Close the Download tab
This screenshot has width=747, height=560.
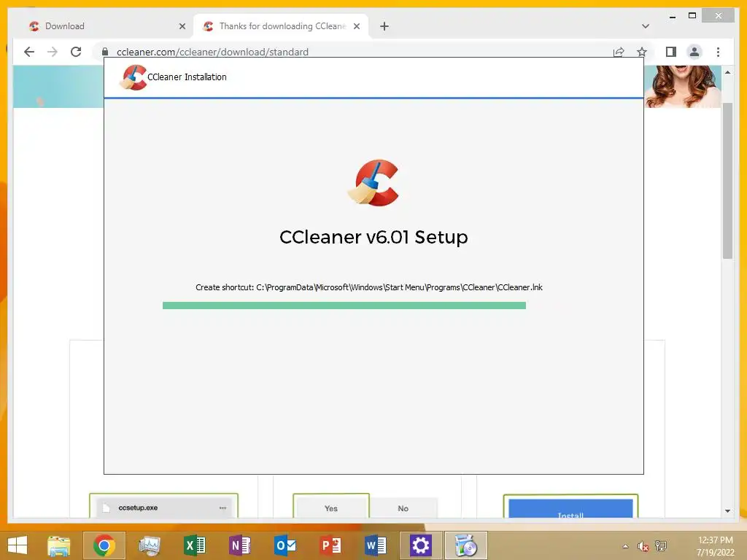[182, 26]
